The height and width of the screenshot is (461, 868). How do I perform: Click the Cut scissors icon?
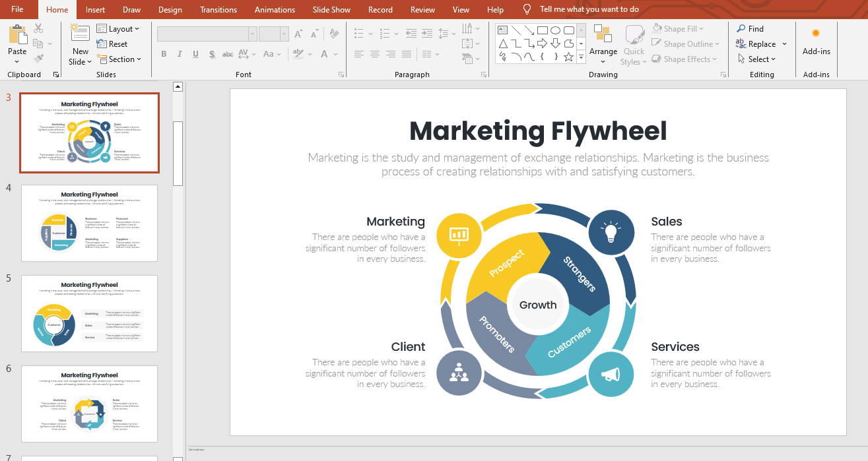[38, 28]
